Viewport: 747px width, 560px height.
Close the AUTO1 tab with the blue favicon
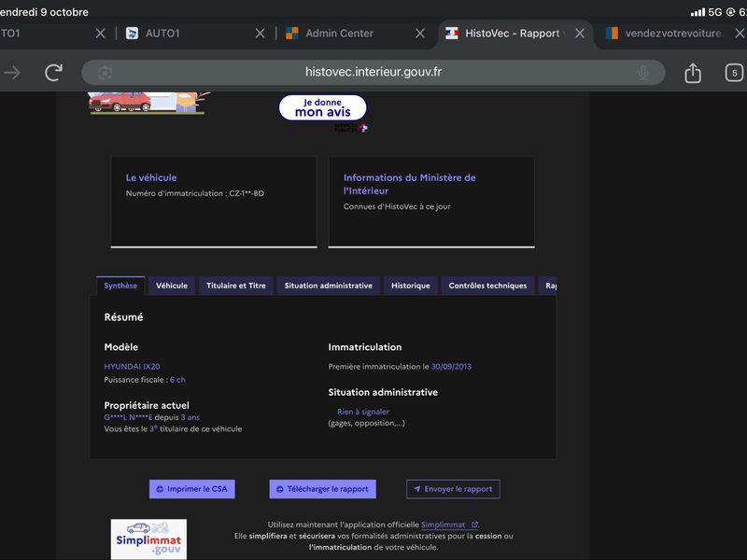tap(261, 34)
